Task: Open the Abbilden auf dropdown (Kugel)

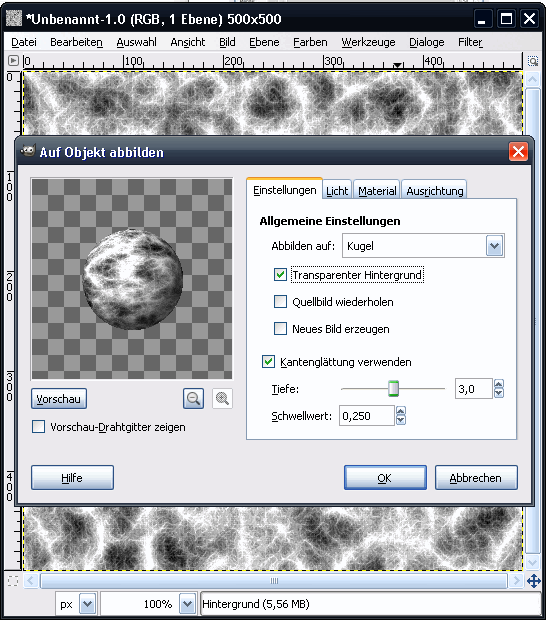Action: (x=423, y=246)
